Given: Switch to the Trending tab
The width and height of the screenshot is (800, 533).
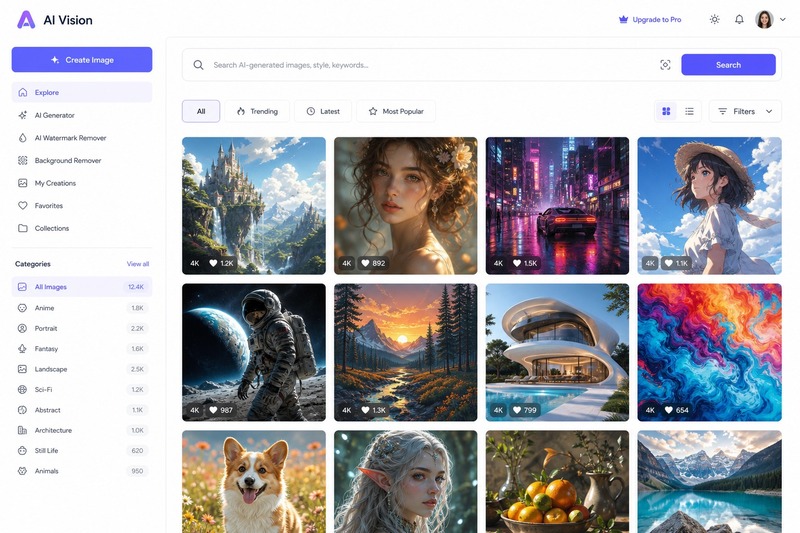Looking at the screenshot, I should tap(257, 111).
